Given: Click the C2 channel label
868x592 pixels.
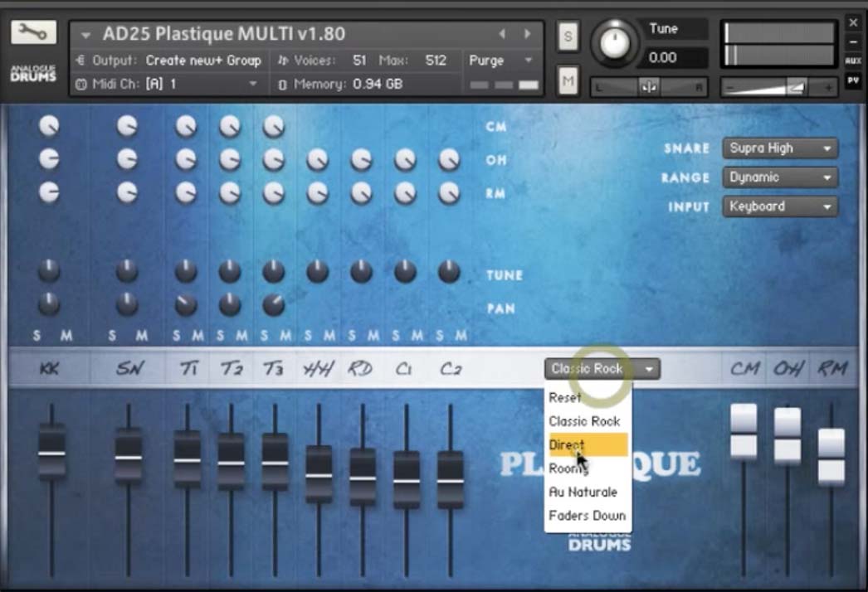Looking at the screenshot, I should click(x=451, y=368).
